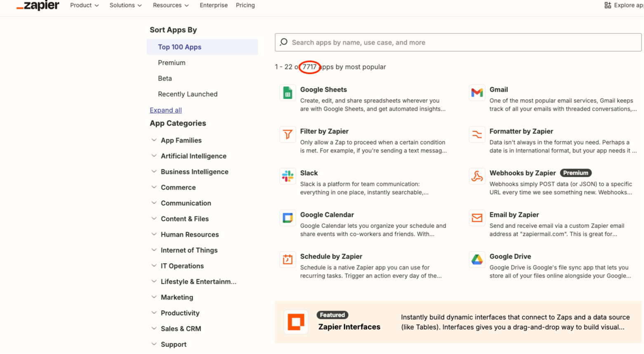Open the Filter by Zapier title
This screenshot has height=354, width=644.
[324, 131]
